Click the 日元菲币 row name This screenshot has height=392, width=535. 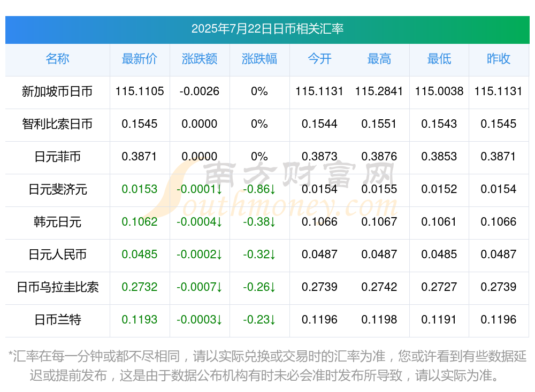pyautogui.click(x=57, y=157)
